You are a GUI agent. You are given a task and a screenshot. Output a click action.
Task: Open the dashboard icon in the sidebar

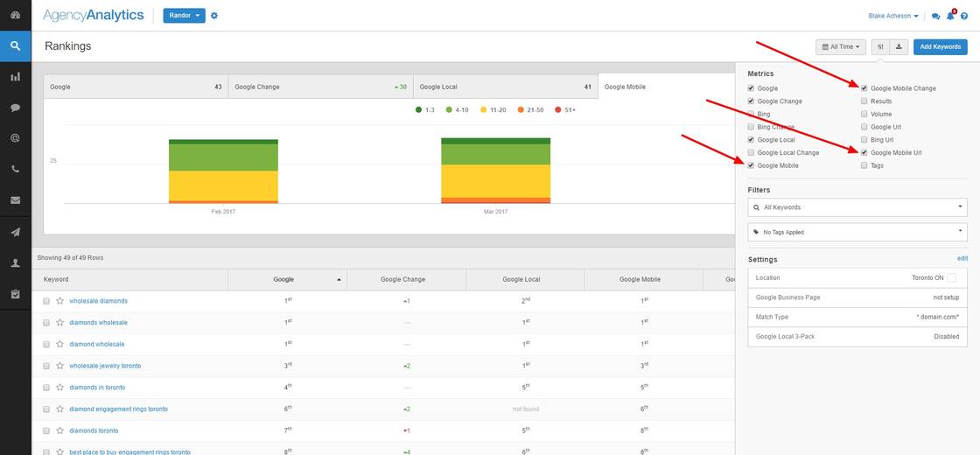15,15
